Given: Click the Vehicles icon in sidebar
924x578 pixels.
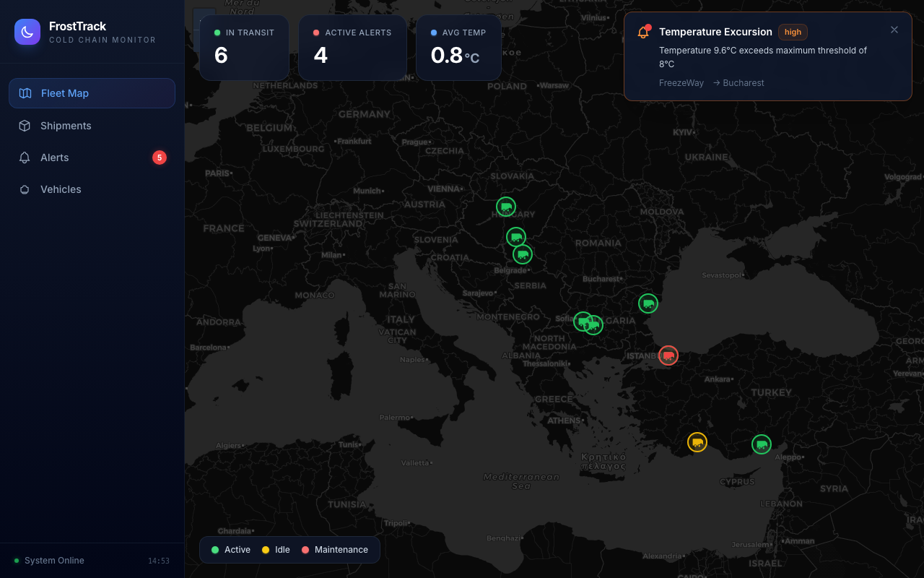Looking at the screenshot, I should 25,189.
